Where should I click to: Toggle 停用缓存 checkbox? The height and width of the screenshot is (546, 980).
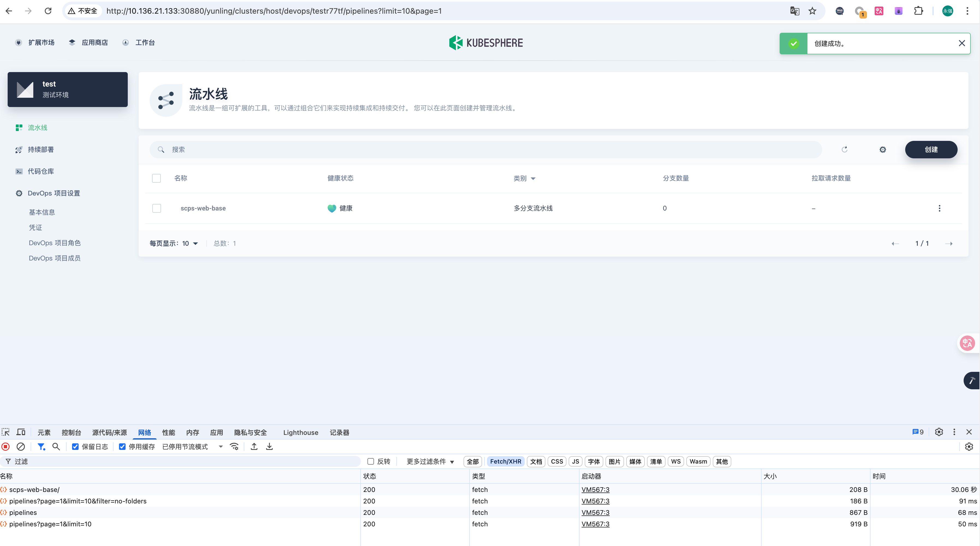tap(122, 447)
